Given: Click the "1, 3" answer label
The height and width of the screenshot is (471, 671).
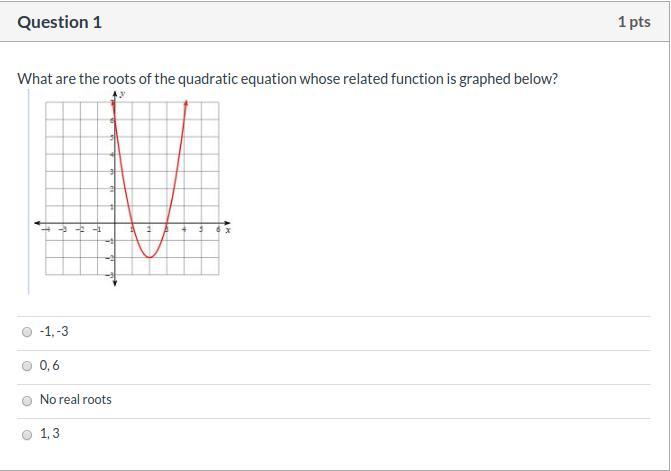Looking at the screenshot, I should click(49, 434).
